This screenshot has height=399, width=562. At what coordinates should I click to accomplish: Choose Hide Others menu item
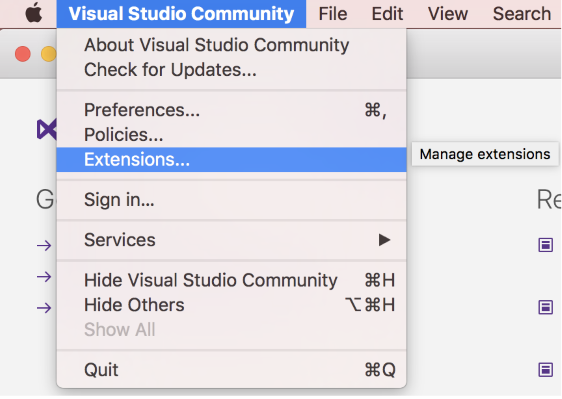tap(232, 305)
